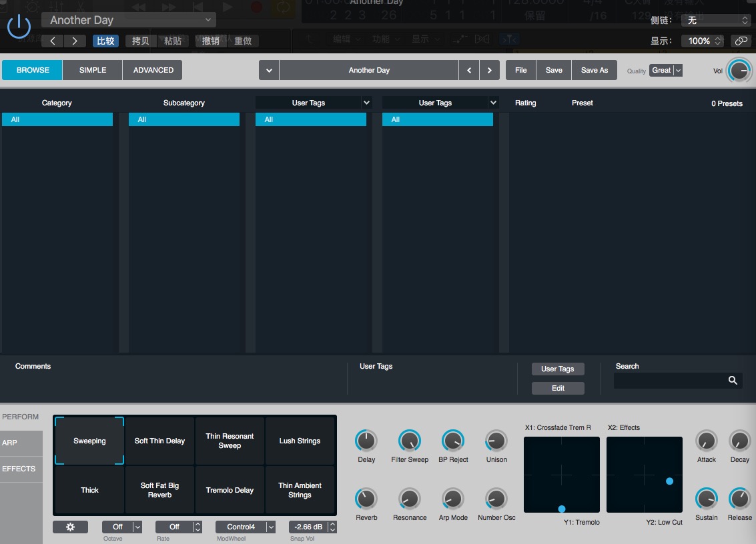Click the Resonance knob

[x=409, y=499]
